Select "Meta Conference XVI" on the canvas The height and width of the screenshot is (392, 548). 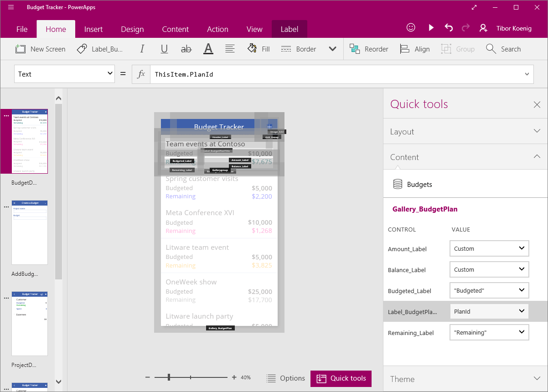point(200,213)
